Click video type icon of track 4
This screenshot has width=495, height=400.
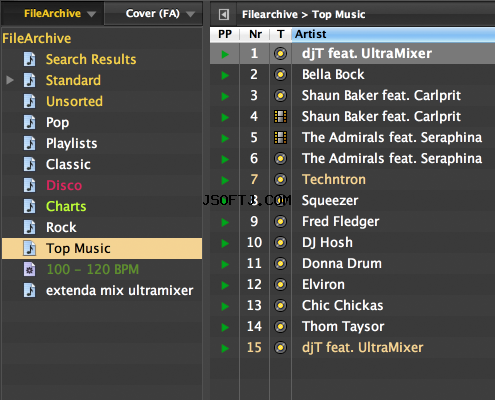tap(280, 117)
